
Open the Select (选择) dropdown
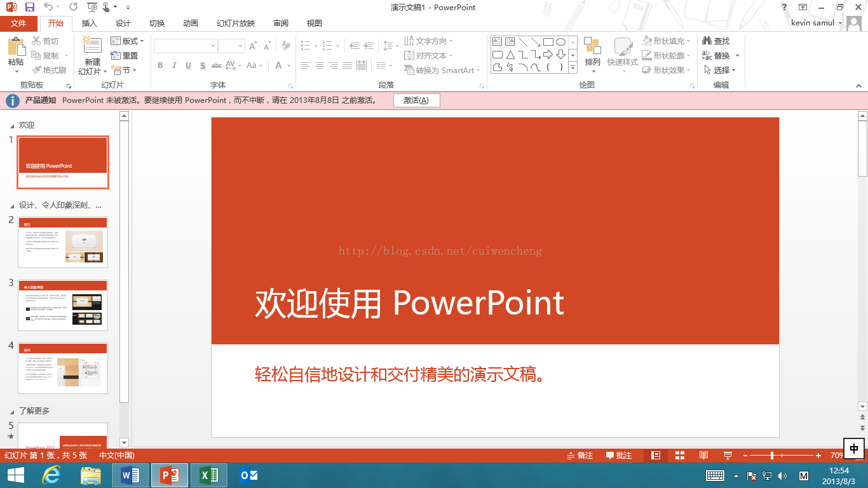(719, 70)
